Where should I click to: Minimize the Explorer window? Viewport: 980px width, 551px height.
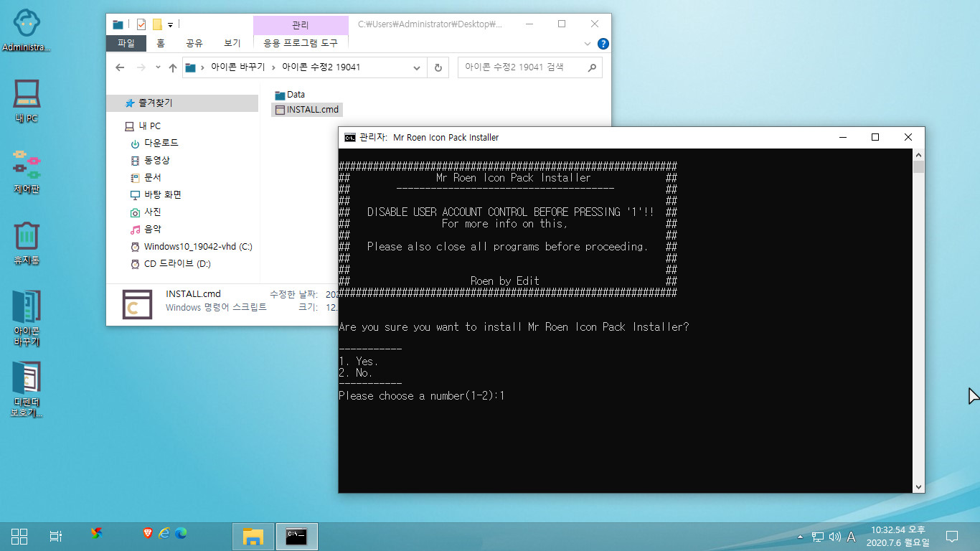(x=529, y=24)
